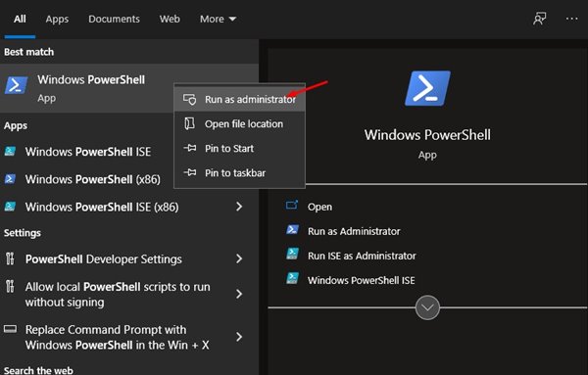Click the Windows PowerShell ISE (x86) app icon

tap(10, 207)
